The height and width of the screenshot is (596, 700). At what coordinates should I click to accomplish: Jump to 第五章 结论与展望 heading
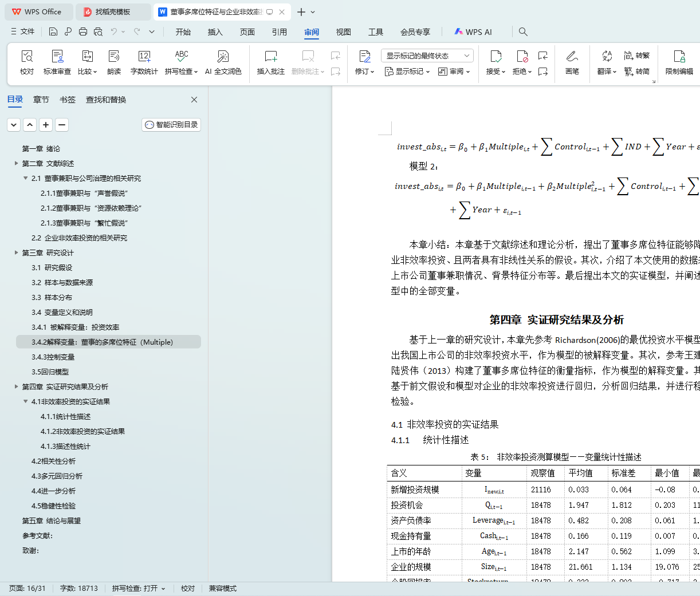point(52,520)
